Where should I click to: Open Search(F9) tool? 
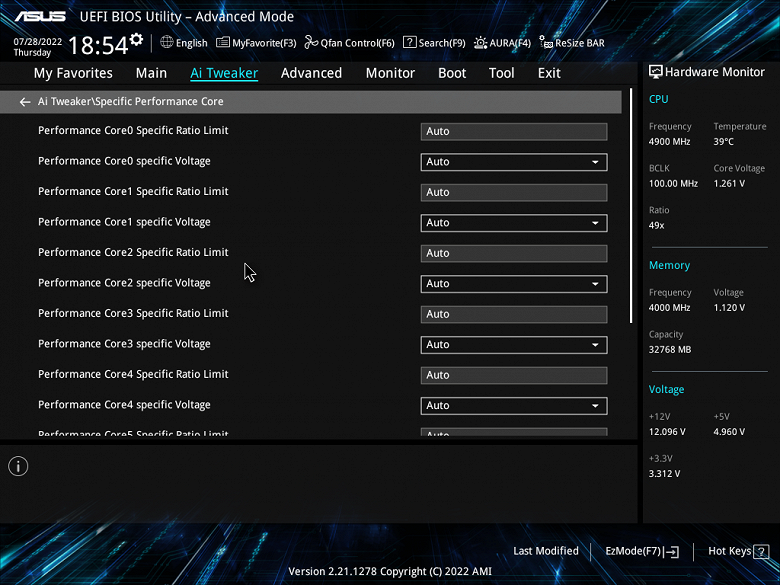tap(434, 43)
